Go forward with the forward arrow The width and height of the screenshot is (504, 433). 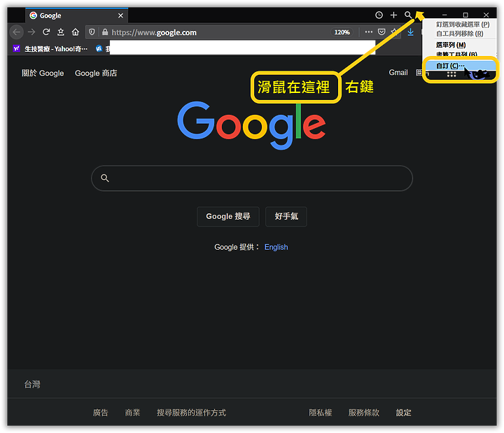click(x=31, y=32)
